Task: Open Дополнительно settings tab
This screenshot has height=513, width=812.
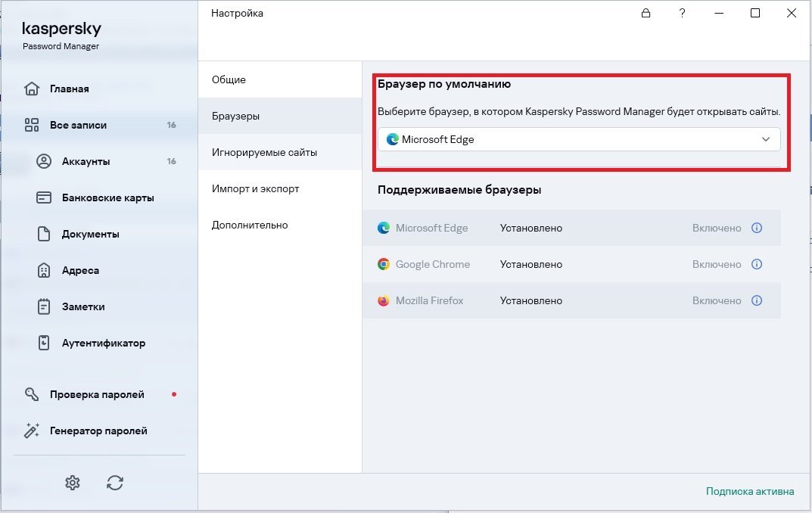Action: click(x=280, y=225)
